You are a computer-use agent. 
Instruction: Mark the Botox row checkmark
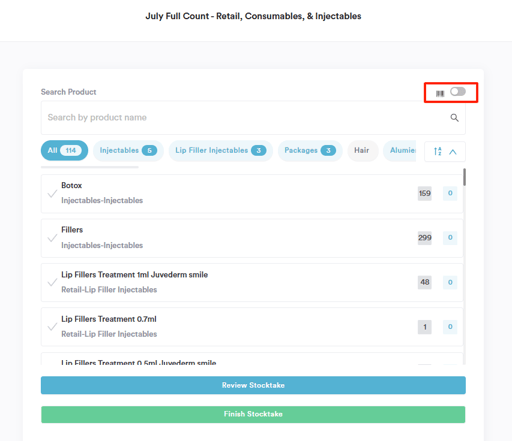52,193
